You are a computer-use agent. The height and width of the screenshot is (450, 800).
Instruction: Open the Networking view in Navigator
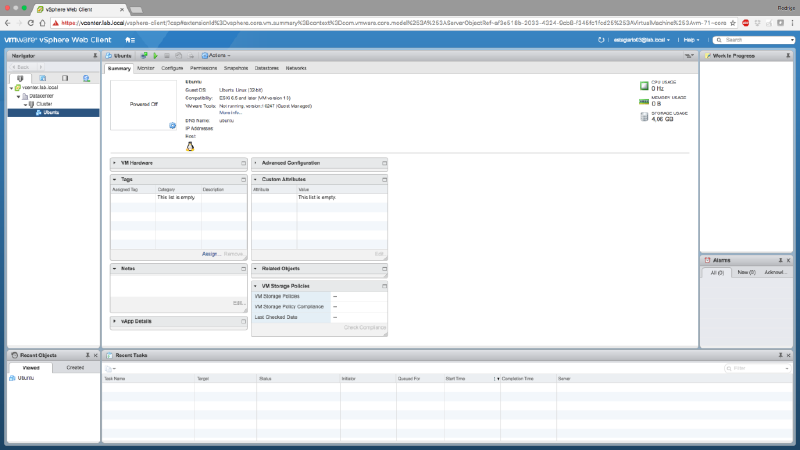[87, 77]
